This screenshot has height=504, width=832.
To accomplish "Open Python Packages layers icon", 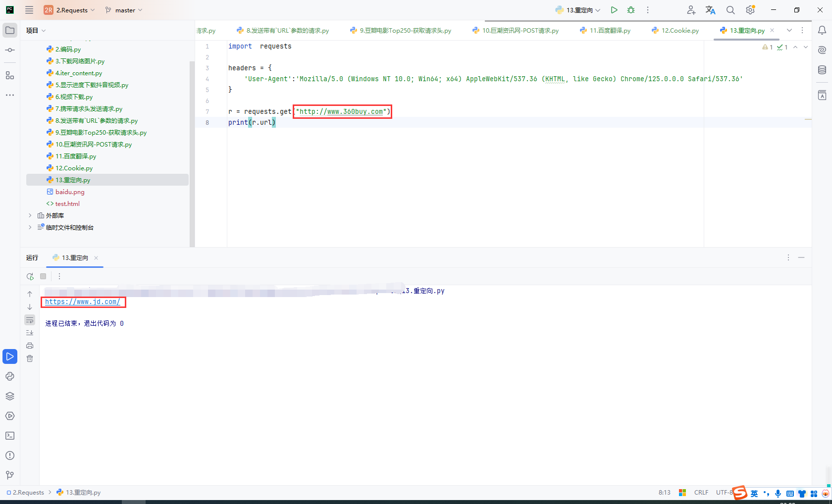I will pos(10,396).
